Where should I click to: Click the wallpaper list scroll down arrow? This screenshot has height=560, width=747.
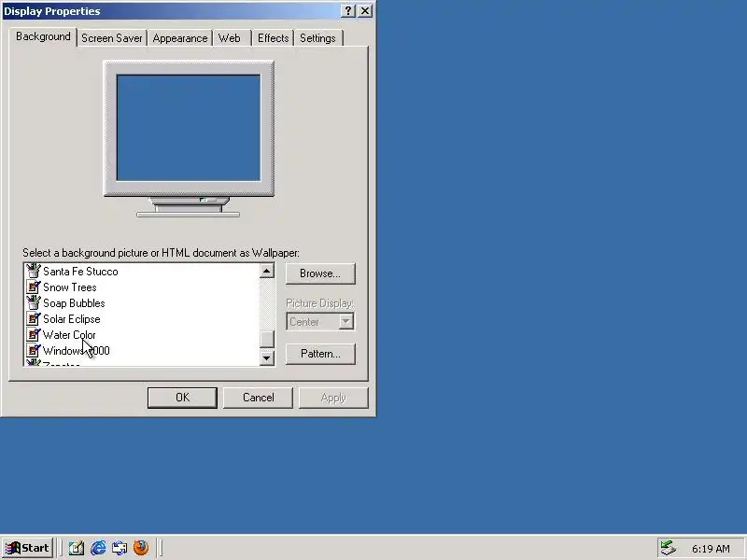267,357
